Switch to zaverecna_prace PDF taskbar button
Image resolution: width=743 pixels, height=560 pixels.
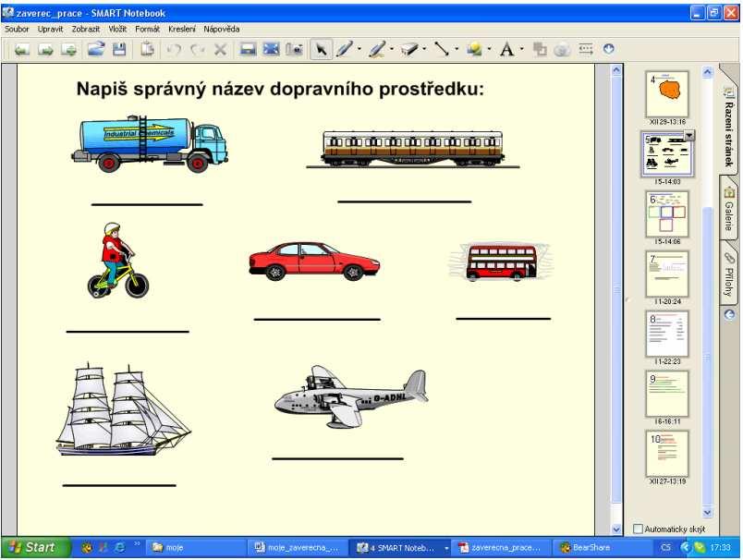tap(500, 548)
